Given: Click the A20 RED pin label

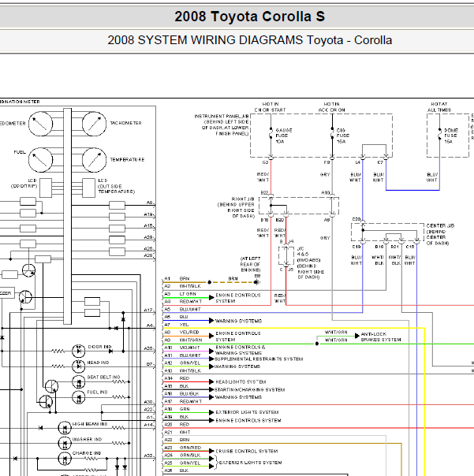Looking at the screenshot, I should tap(177, 425).
